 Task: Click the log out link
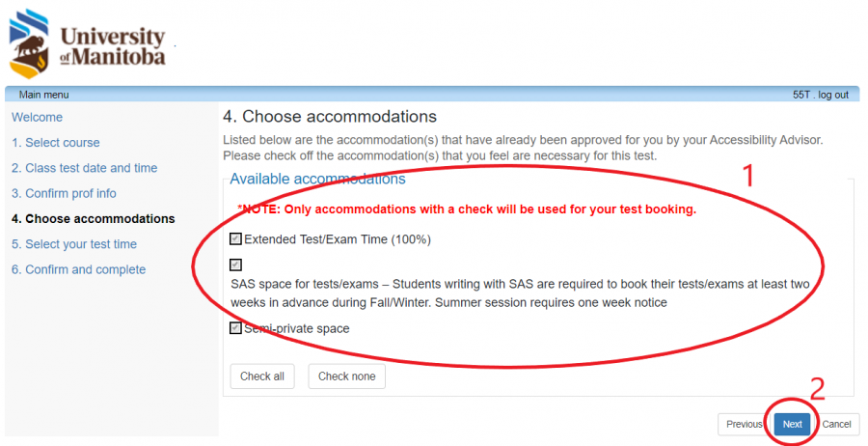(x=833, y=95)
